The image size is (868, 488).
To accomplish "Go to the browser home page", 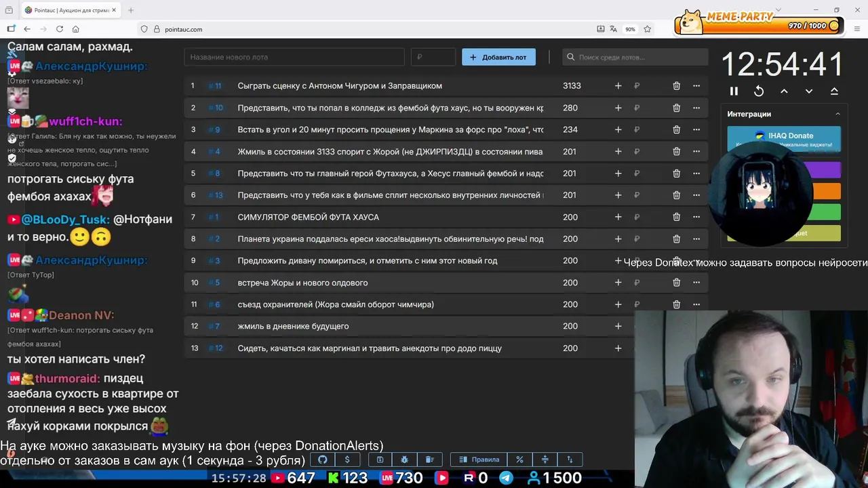I will [75, 29].
